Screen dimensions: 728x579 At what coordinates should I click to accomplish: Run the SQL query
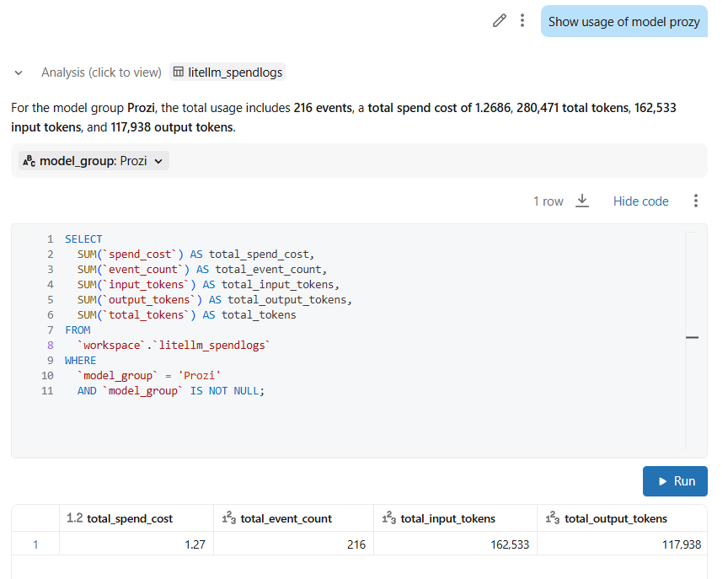(x=675, y=481)
